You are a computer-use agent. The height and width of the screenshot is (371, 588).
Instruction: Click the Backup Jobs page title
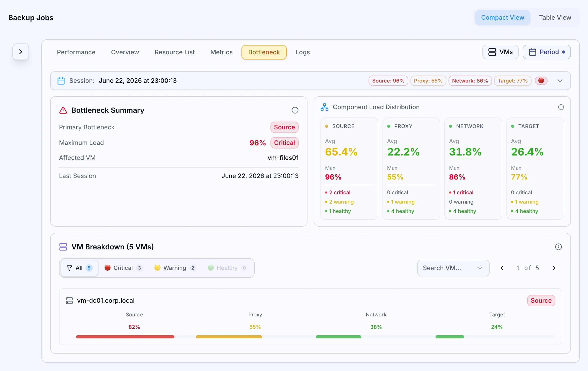(x=31, y=18)
